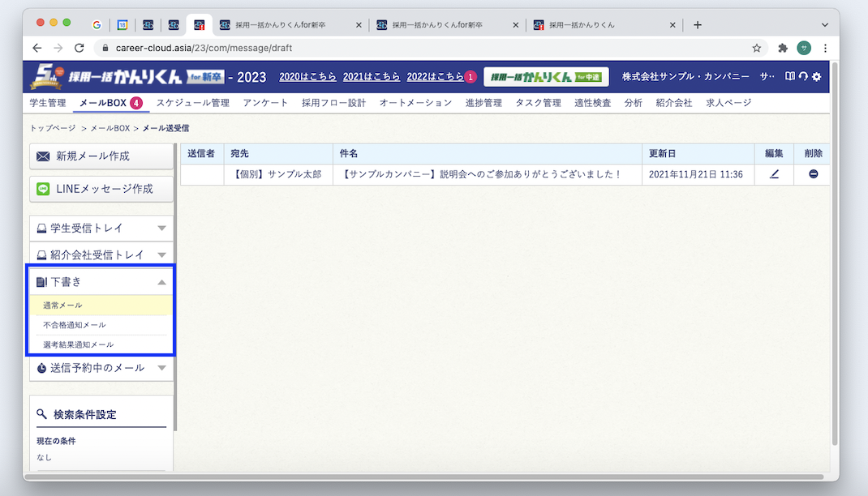Open the settings gear icon in the header
Viewport: 868px width, 496px height.
(x=817, y=75)
